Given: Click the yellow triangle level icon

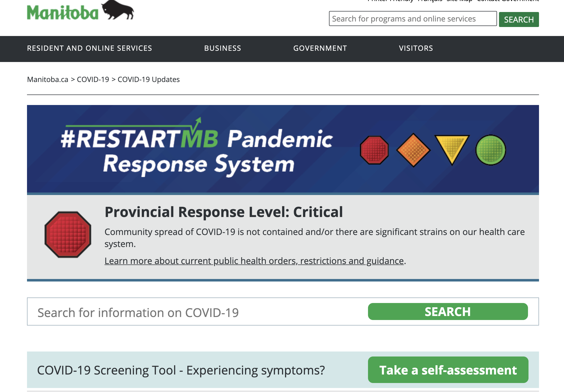Looking at the screenshot, I should pyautogui.click(x=452, y=147).
